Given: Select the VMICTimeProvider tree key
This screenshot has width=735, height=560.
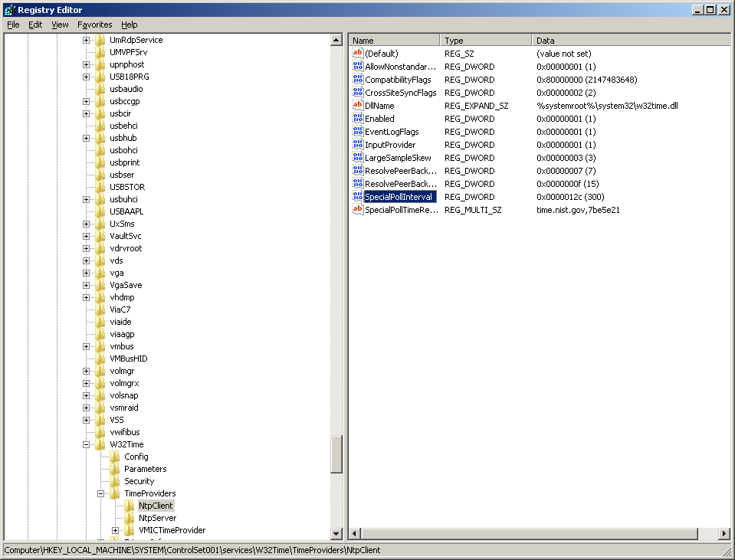Looking at the screenshot, I should click(x=172, y=530).
